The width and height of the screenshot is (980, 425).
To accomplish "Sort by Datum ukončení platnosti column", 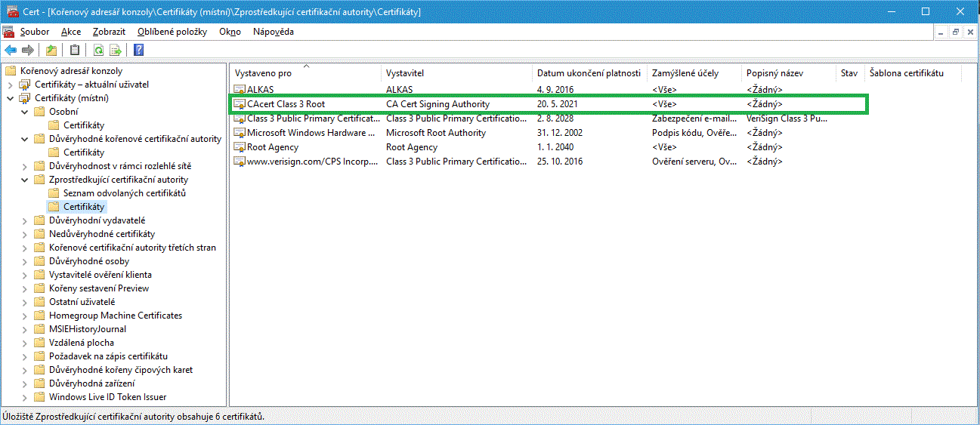I will click(588, 73).
